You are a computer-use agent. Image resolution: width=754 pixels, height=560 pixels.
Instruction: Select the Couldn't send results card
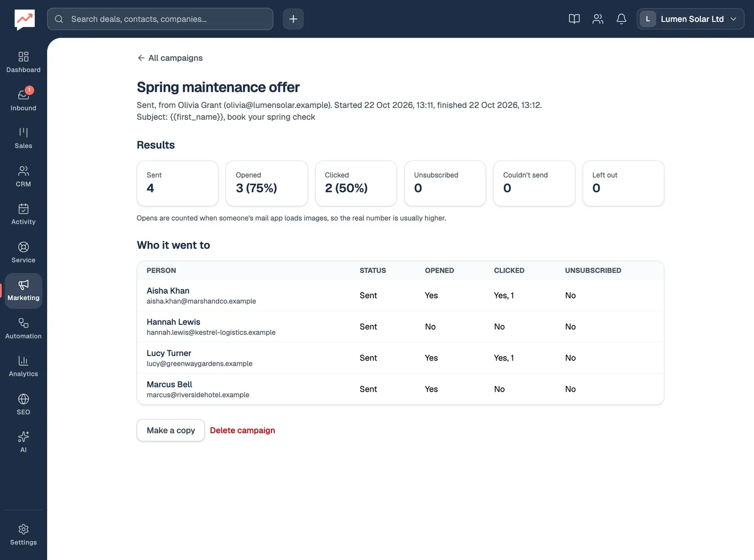[x=534, y=183]
